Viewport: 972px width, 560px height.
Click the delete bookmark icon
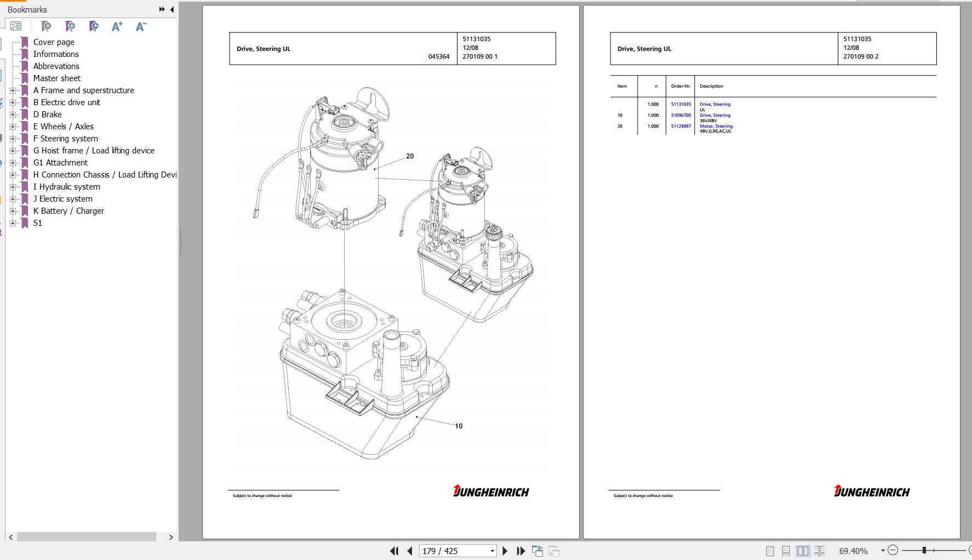pyautogui.click(x=46, y=26)
